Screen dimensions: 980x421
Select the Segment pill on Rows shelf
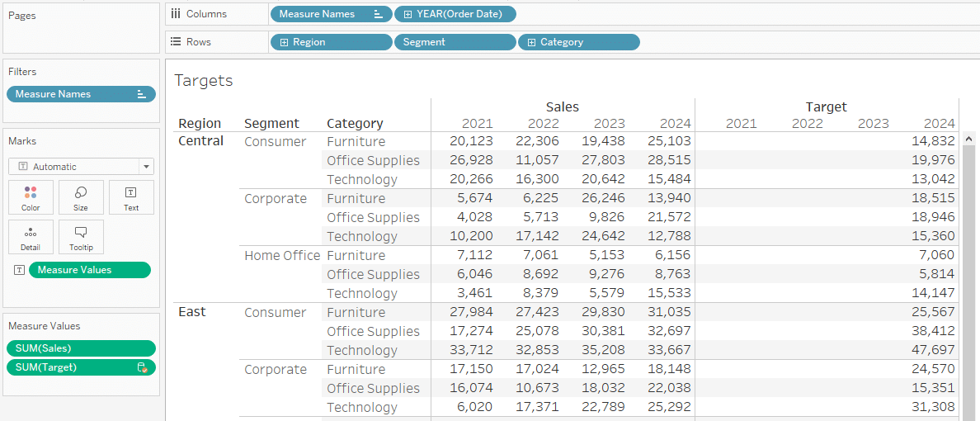(x=455, y=42)
